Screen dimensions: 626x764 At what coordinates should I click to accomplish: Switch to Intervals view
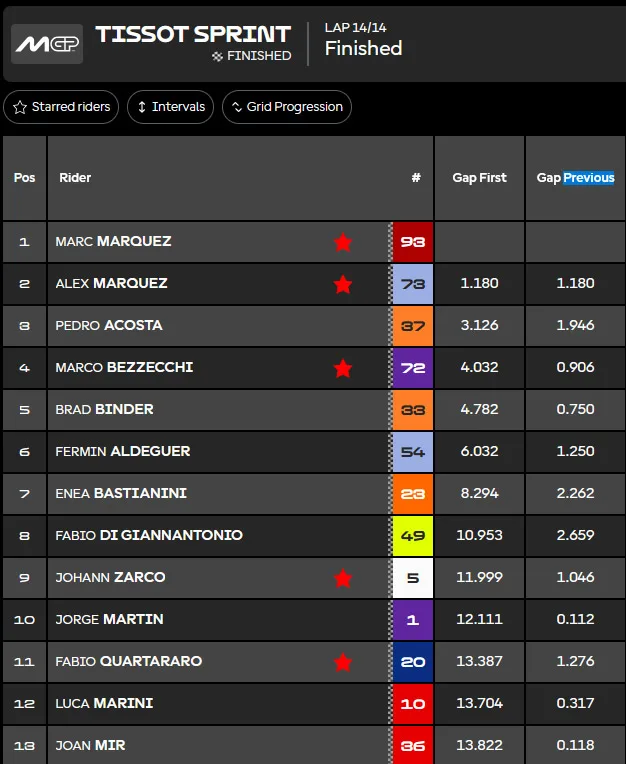pyautogui.click(x=171, y=107)
